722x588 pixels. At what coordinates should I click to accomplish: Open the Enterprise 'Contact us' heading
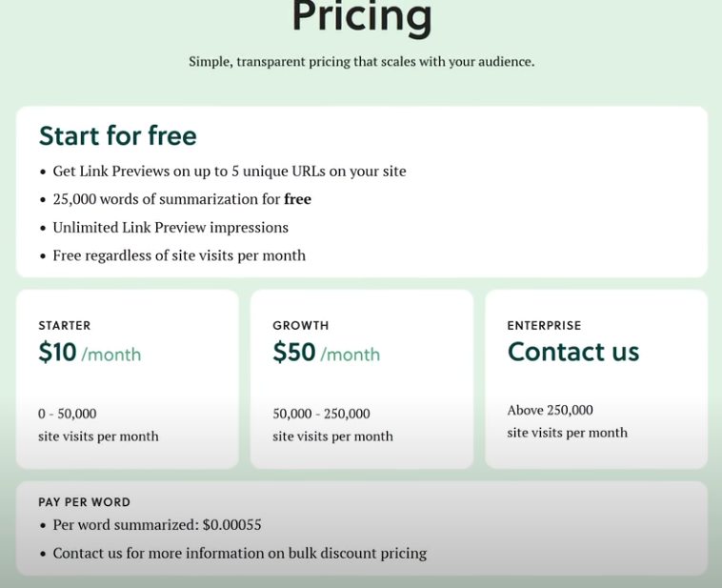click(572, 352)
